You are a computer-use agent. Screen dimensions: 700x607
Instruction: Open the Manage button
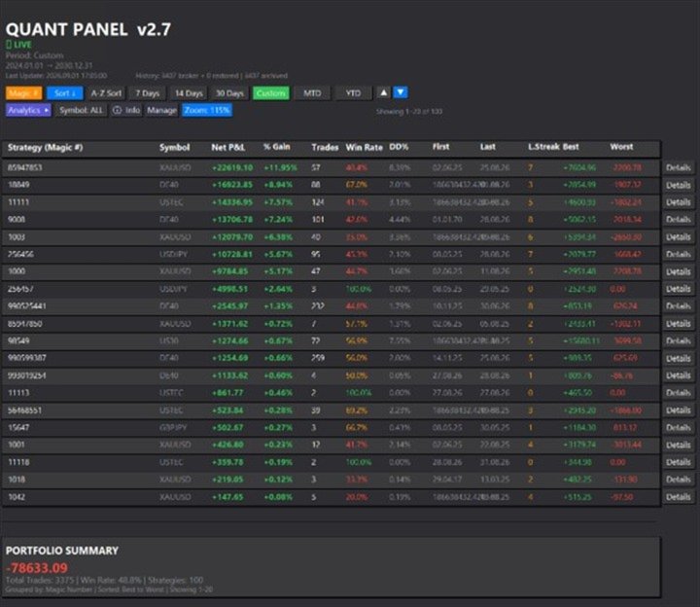161,110
